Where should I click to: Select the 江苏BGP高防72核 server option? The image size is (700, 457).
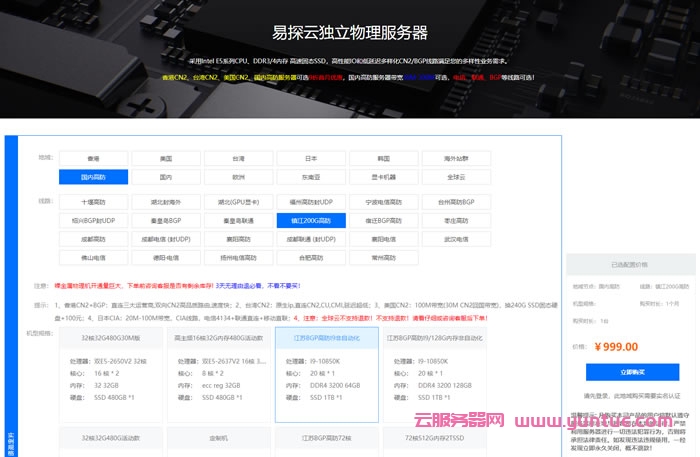(326, 438)
